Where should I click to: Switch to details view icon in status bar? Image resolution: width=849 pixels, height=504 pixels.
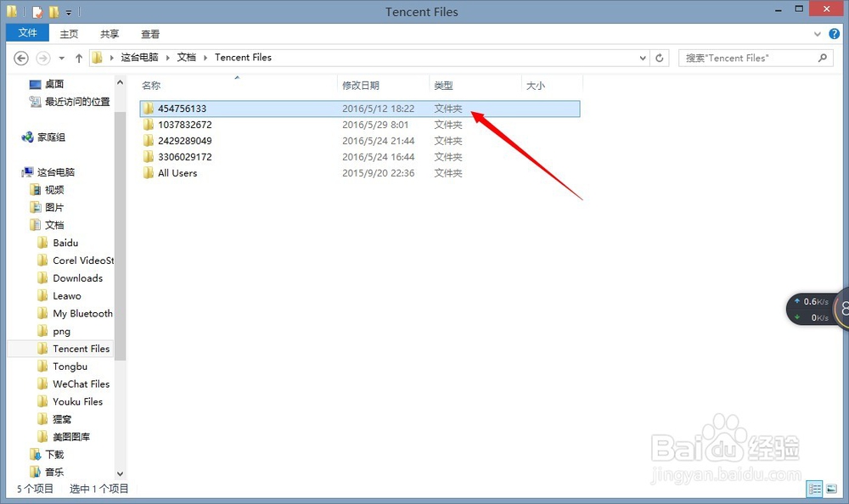tap(815, 489)
